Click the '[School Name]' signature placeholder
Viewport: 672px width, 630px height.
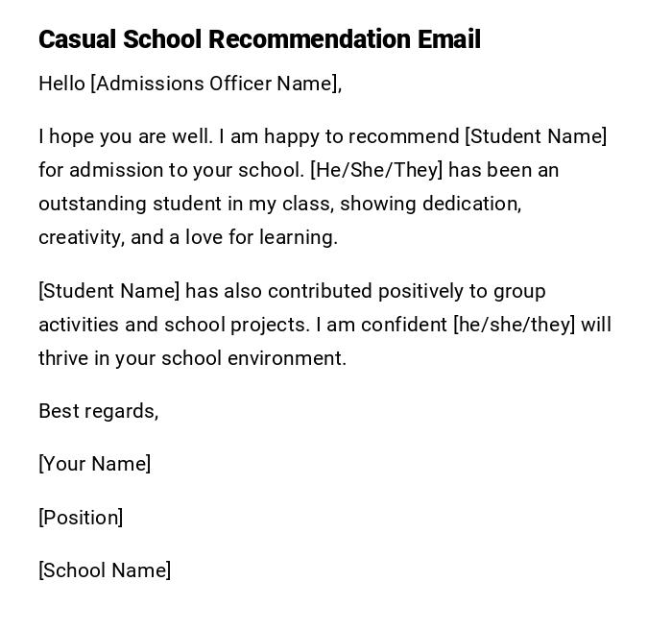coord(105,570)
